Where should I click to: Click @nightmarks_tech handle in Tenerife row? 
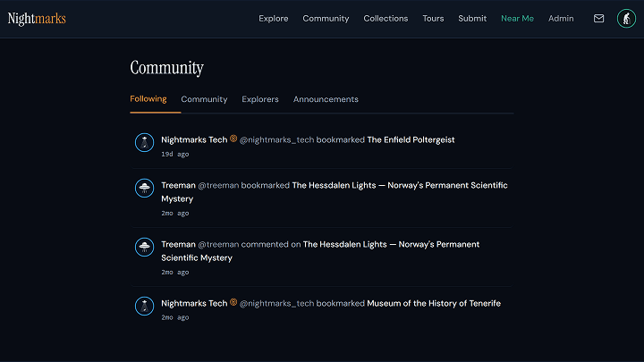[x=276, y=303]
